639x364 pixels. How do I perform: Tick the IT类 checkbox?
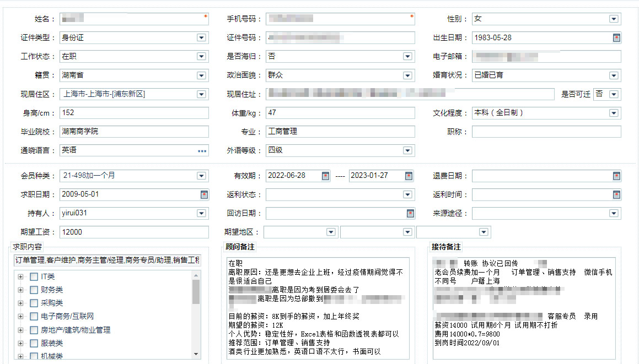click(x=34, y=277)
